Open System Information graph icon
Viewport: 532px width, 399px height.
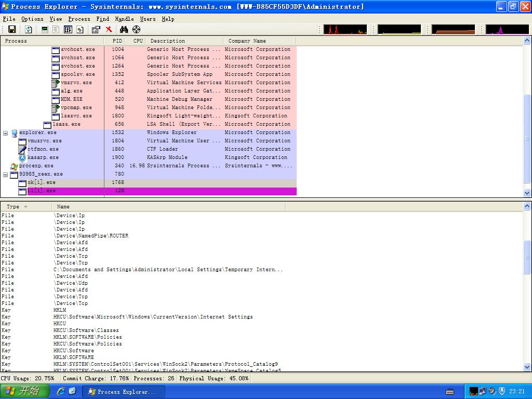(x=45, y=30)
